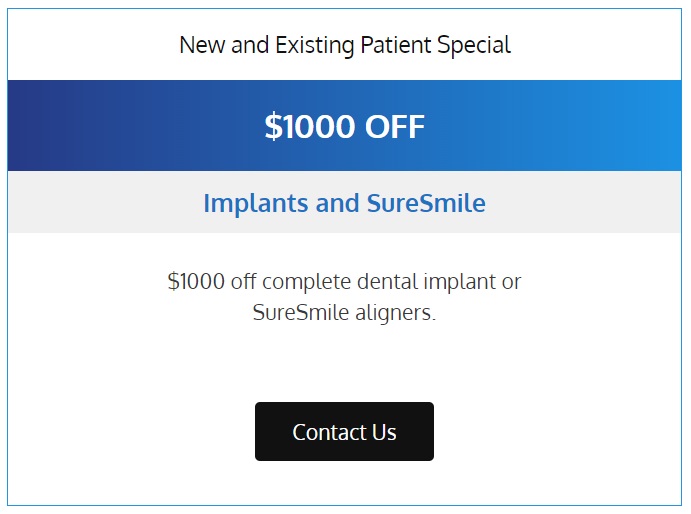The width and height of the screenshot is (691, 514).
Task: Click the Implants and SureSmile heading
Action: [x=344, y=203]
